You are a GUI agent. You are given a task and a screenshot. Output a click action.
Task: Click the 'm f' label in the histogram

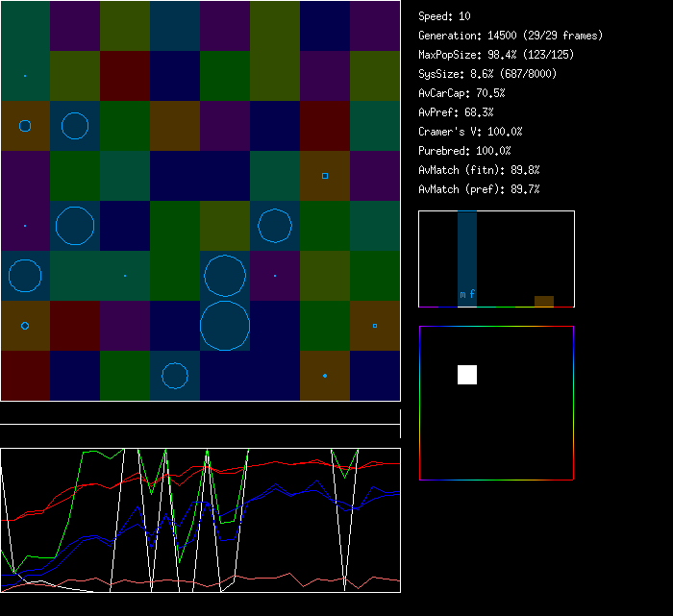point(467,294)
